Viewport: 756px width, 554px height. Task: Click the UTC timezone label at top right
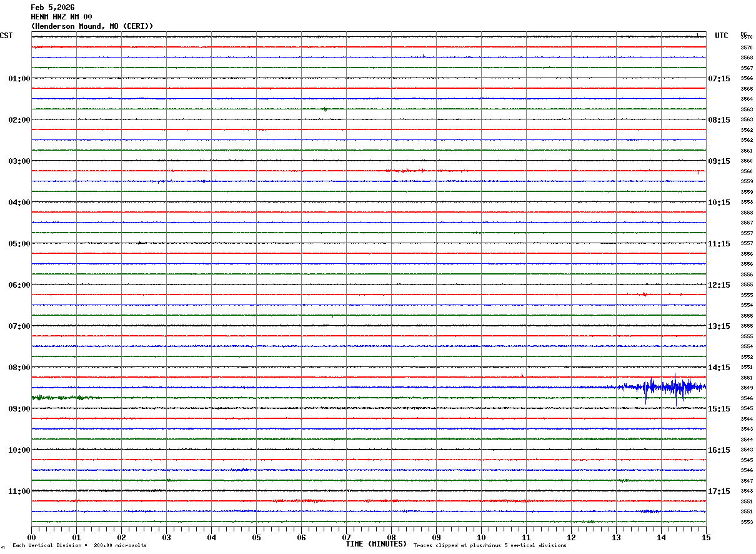[x=722, y=36]
